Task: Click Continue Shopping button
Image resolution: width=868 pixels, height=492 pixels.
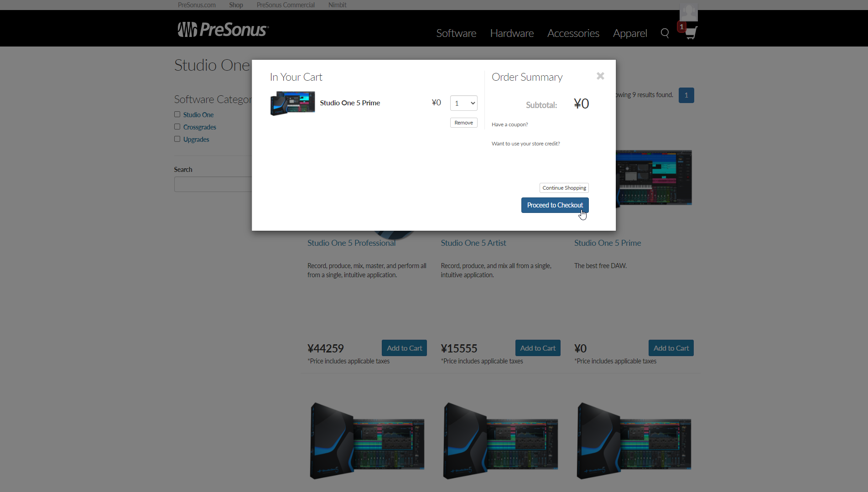Action: click(564, 188)
